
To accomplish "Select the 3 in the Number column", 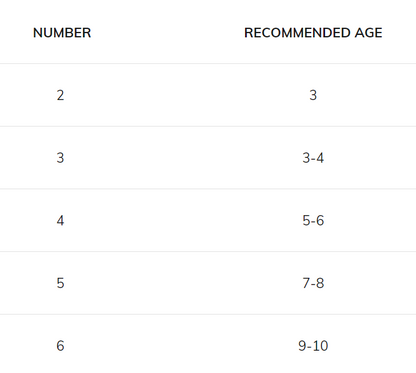I will [60, 158].
